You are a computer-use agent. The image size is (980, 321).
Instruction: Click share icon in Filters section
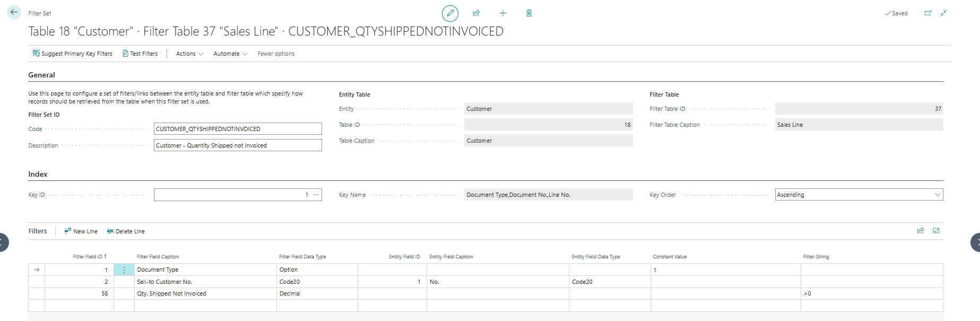(921, 231)
